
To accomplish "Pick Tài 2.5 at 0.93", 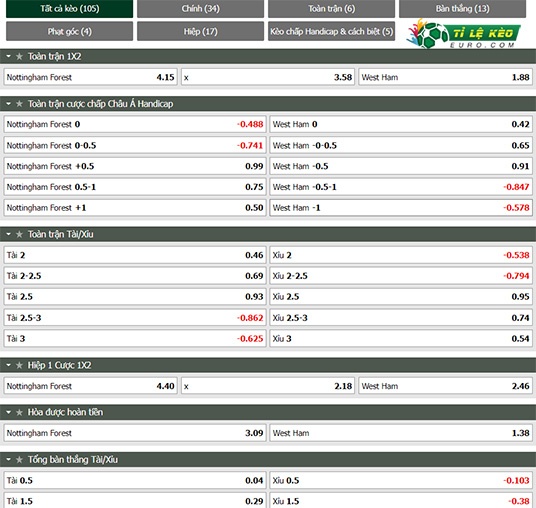I will (135, 297).
